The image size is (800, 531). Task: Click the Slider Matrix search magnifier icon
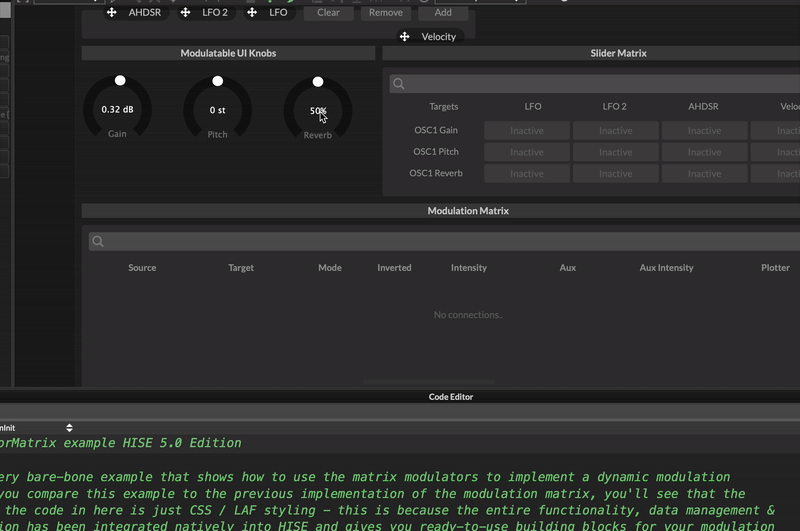click(x=399, y=84)
